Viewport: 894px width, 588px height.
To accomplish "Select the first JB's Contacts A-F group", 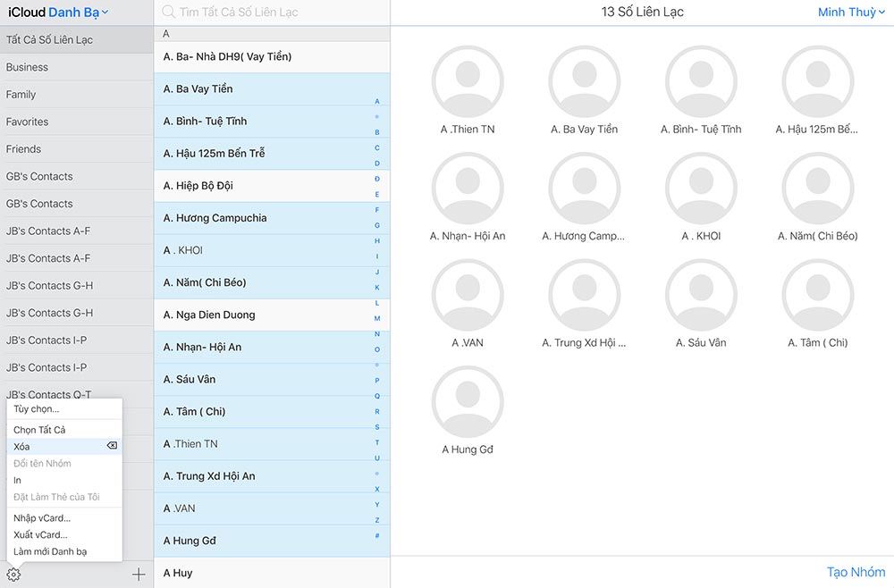I will (77, 231).
